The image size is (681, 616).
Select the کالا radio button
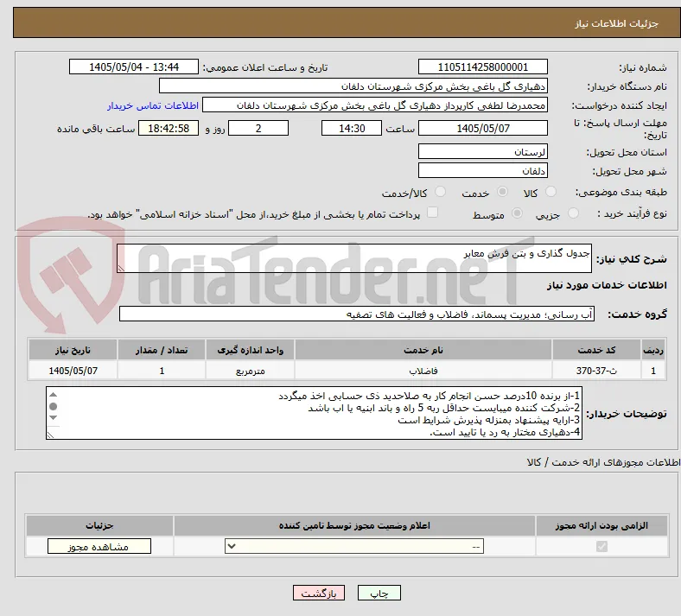tap(551, 192)
